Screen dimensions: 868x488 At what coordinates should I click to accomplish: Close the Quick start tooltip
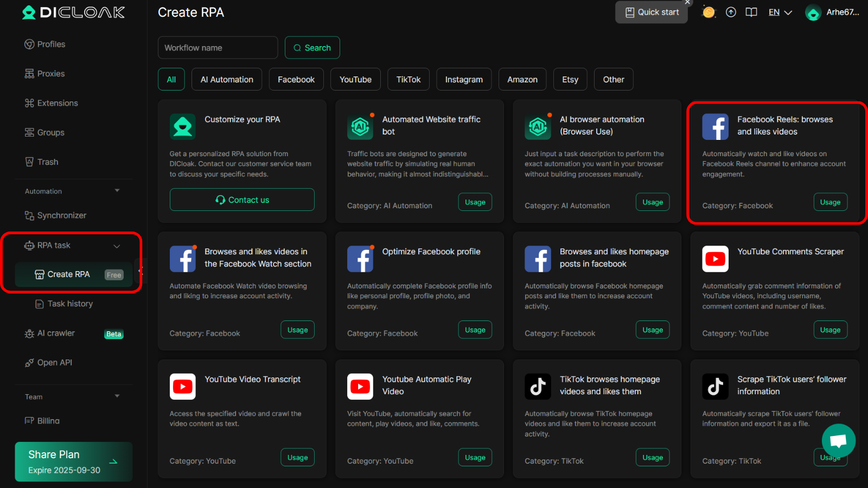click(687, 2)
